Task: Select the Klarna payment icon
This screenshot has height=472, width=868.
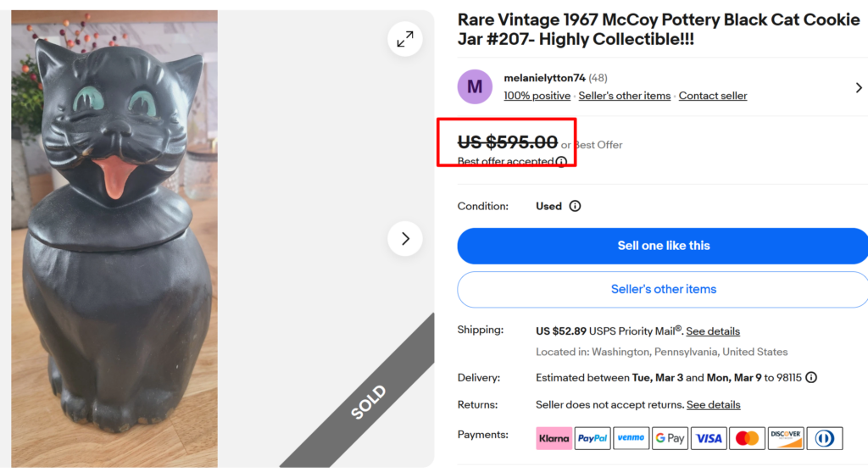Action: [554, 438]
